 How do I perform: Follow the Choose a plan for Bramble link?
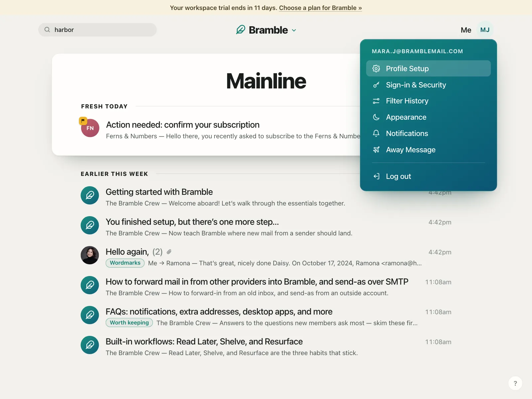pos(321,8)
